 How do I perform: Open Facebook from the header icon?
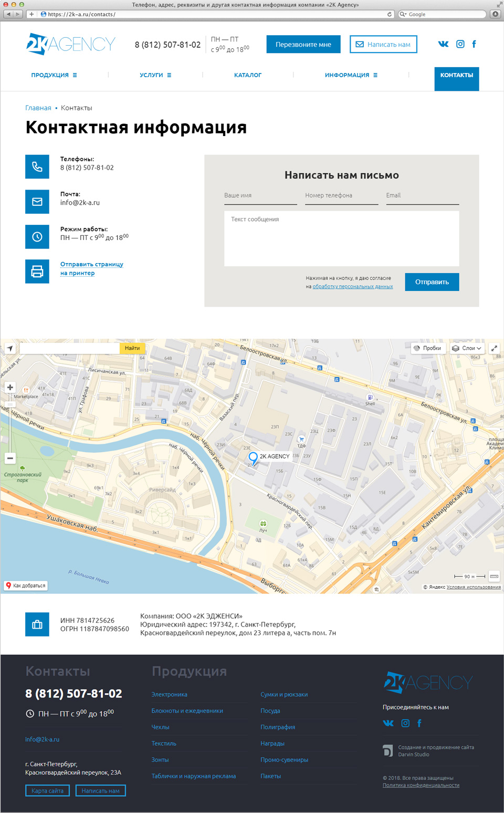pyautogui.click(x=474, y=44)
